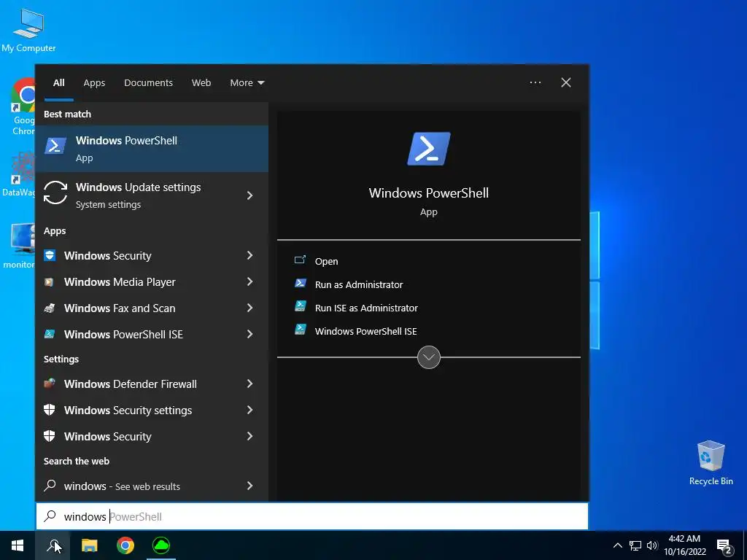This screenshot has width=747, height=560.
Task: Switch to the Documents tab
Action: pyautogui.click(x=148, y=83)
